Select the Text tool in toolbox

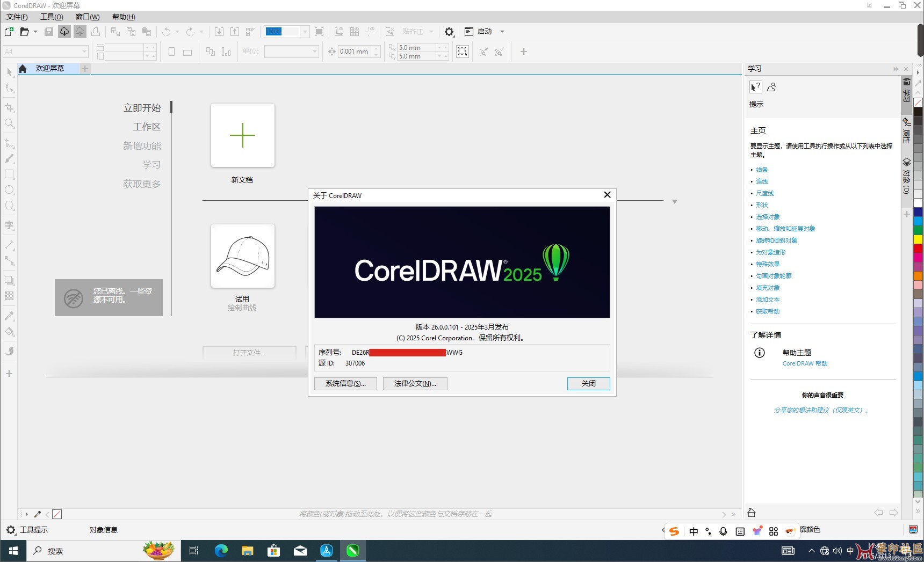[x=9, y=225]
